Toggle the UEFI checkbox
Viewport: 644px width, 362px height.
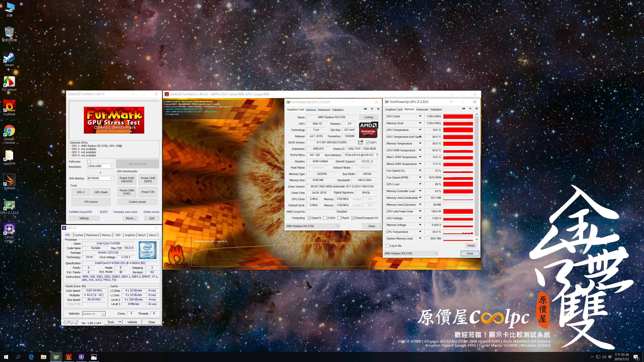pyautogui.click(x=368, y=142)
